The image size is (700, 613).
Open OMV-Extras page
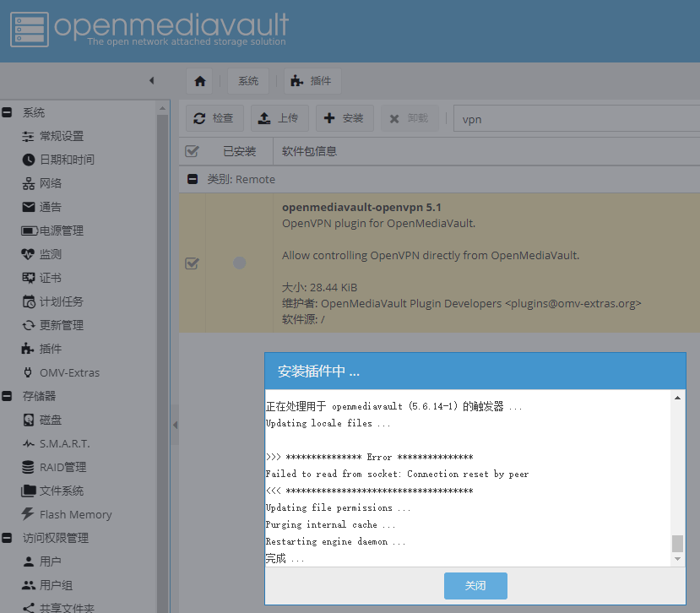(69, 373)
